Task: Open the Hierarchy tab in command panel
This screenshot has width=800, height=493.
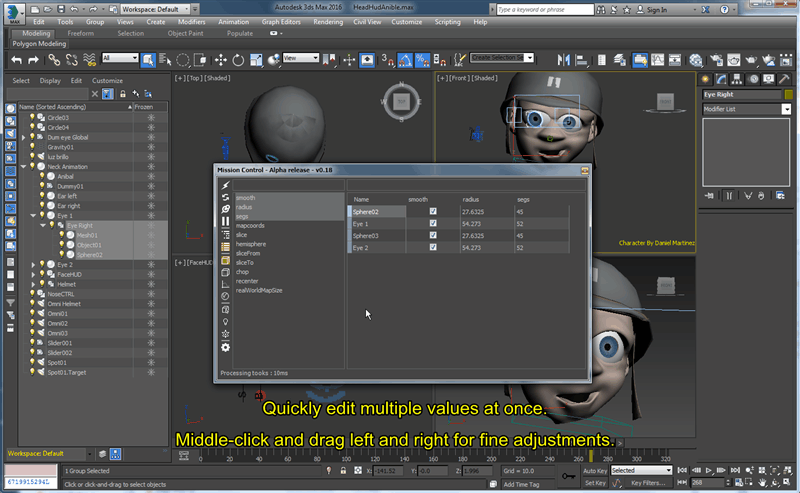Action: (737, 79)
